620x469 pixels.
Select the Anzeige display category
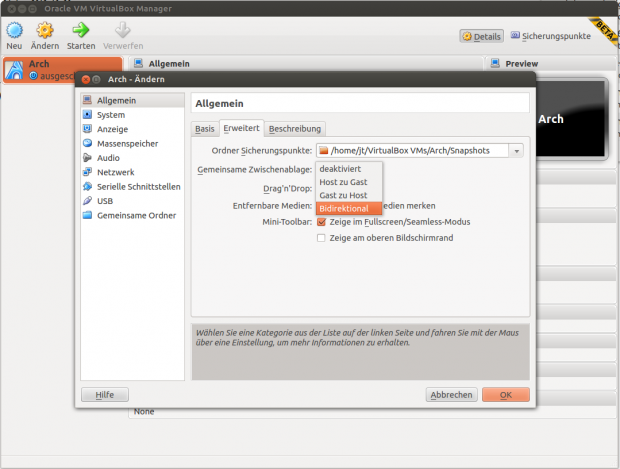pyautogui.click(x=111, y=129)
